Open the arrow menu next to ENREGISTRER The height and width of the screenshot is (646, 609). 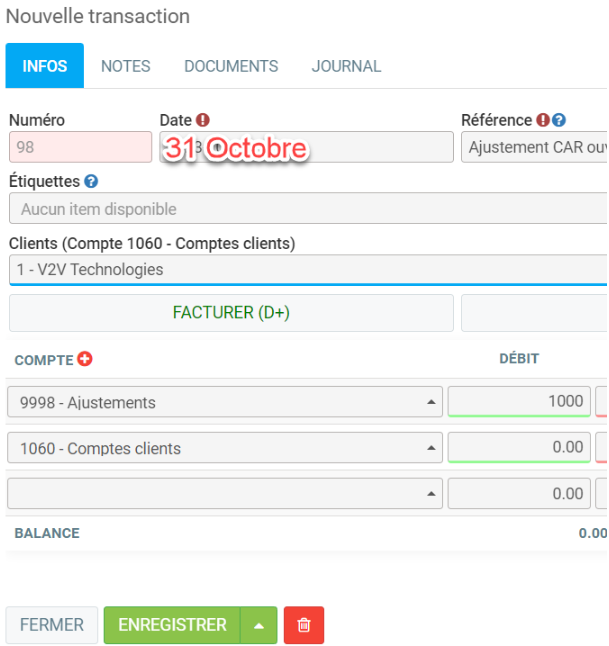tap(259, 625)
